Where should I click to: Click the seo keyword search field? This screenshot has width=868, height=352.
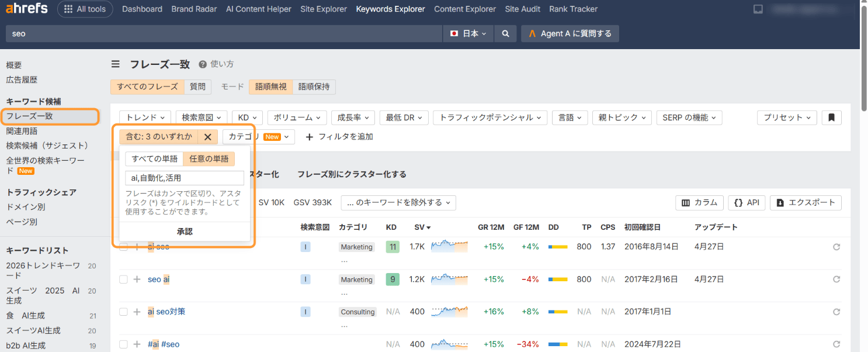click(224, 34)
